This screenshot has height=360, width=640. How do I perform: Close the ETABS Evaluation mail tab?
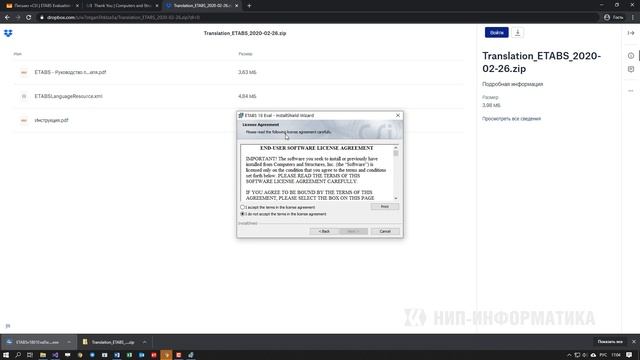[x=77, y=6]
